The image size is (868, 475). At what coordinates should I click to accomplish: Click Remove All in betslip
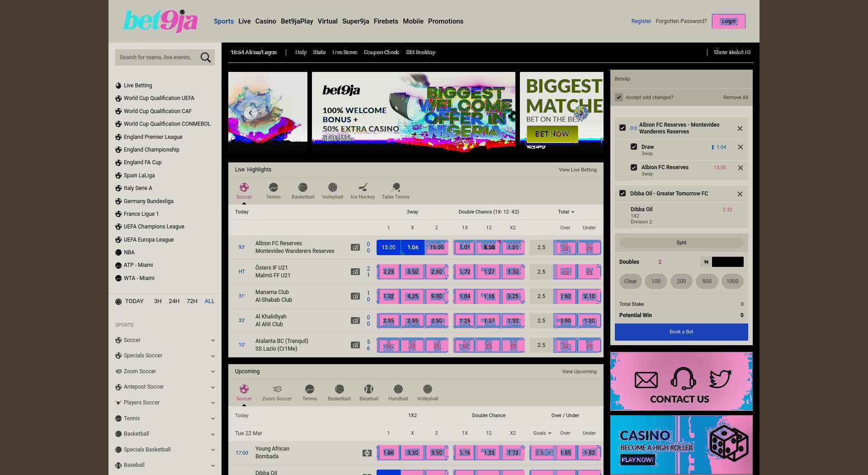coord(736,97)
